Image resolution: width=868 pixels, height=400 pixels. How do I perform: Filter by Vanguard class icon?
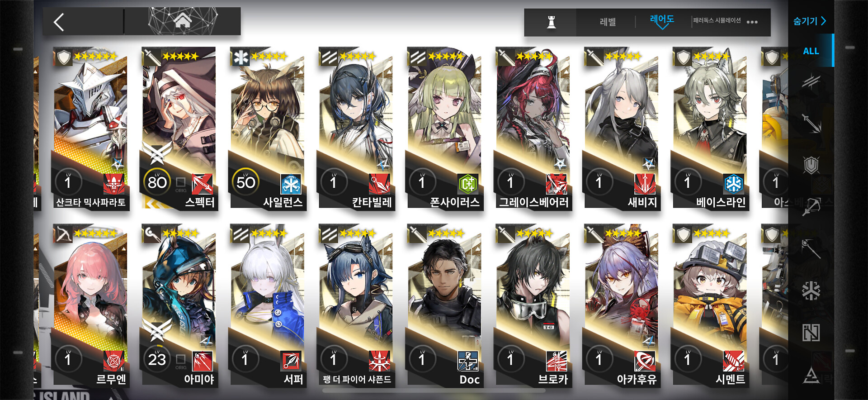(811, 81)
